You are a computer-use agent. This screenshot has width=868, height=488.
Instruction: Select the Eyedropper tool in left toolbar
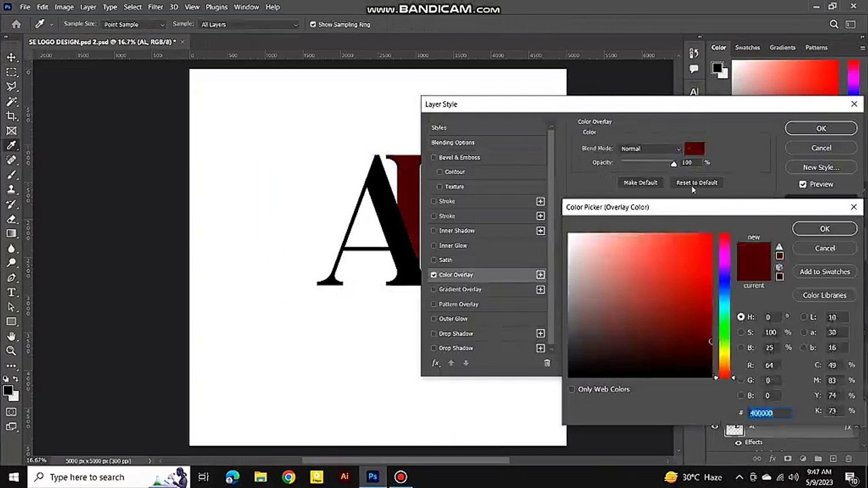(x=12, y=146)
